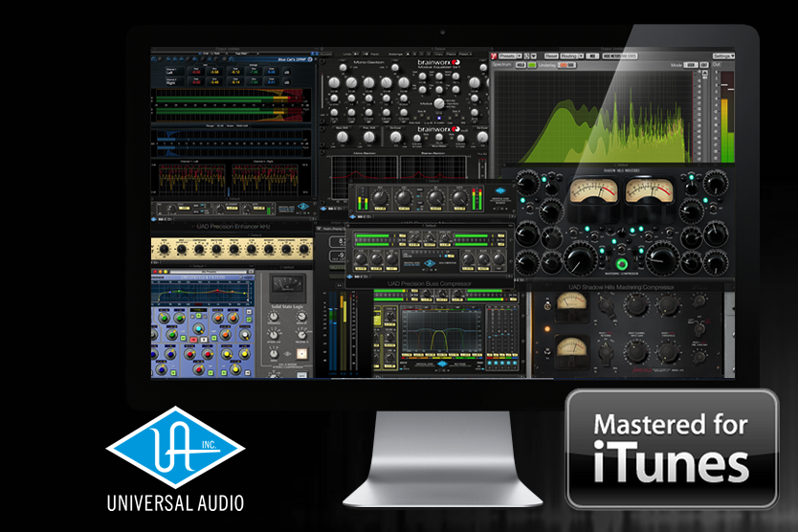Open the Mode selector in the spectrum analyzer
798x532 pixels.
click(691, 65)
